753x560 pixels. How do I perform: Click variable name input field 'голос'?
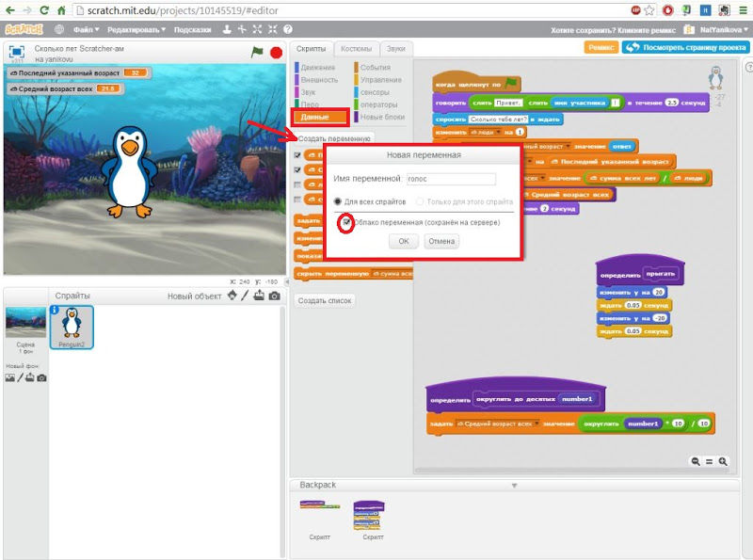[451, 179]
